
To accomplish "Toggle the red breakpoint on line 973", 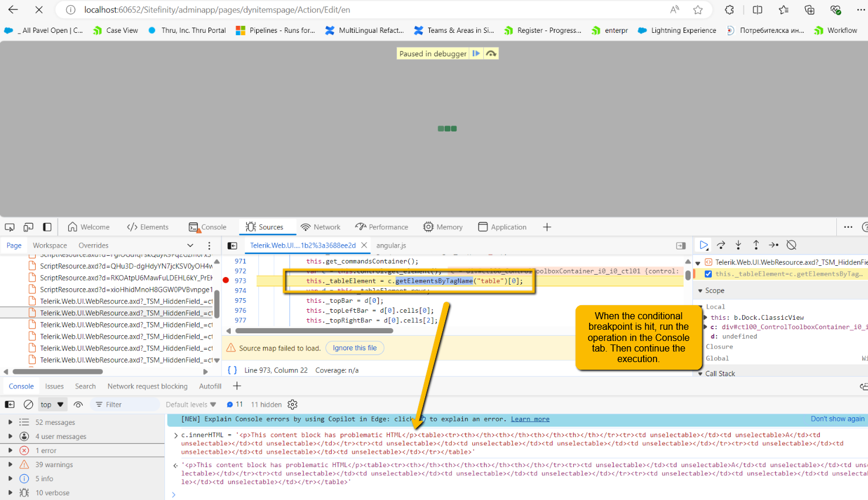I will pos(226,281).
